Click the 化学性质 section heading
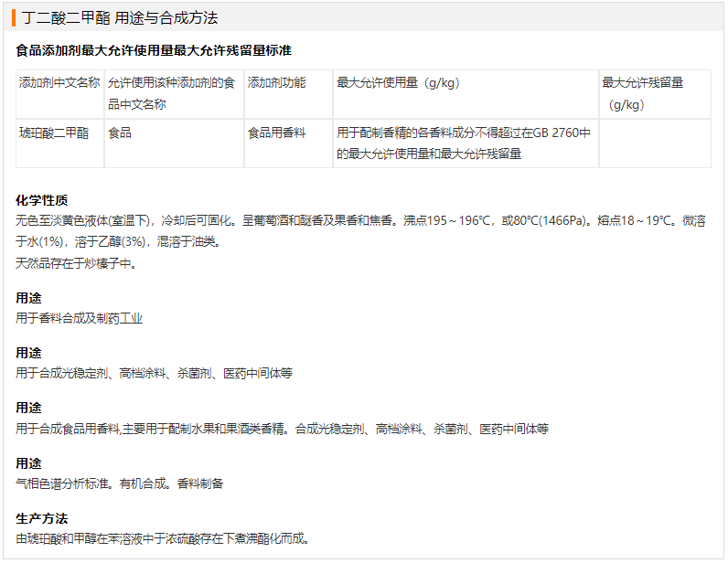 (42, 200)
